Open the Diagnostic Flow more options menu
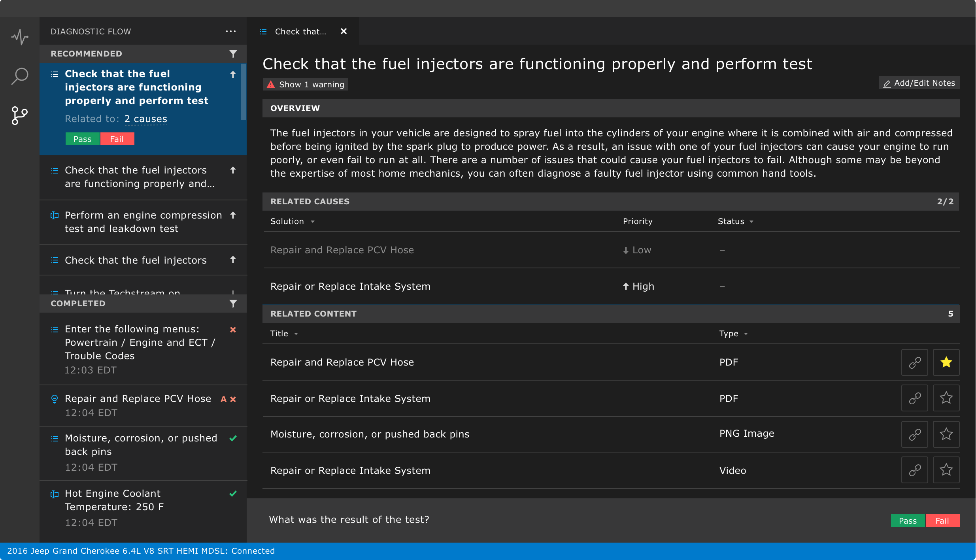Image resolution: width=976 pixels, height=560 pixels. click(x=231, y=32)
